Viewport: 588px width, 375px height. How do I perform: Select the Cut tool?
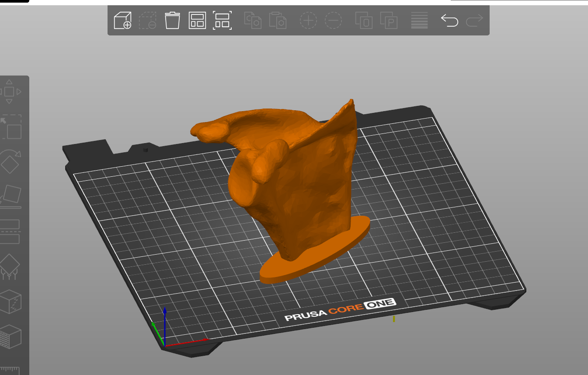(x=10, y=231)
